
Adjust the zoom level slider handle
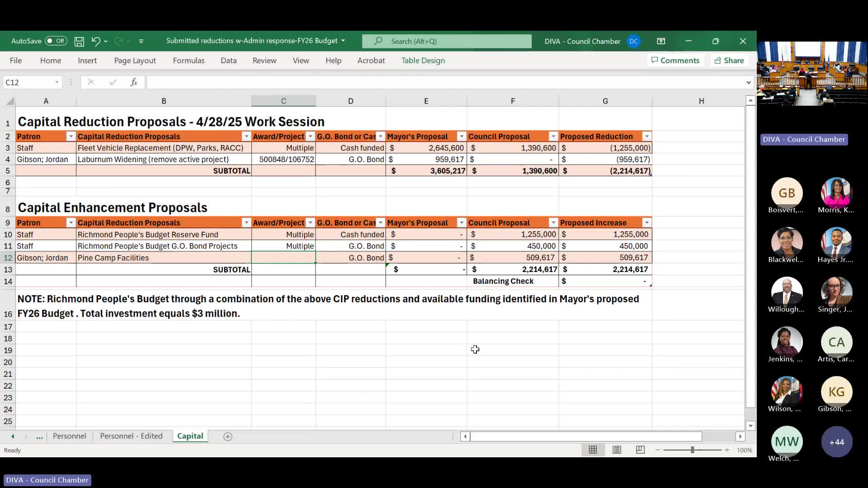(692, 450)
